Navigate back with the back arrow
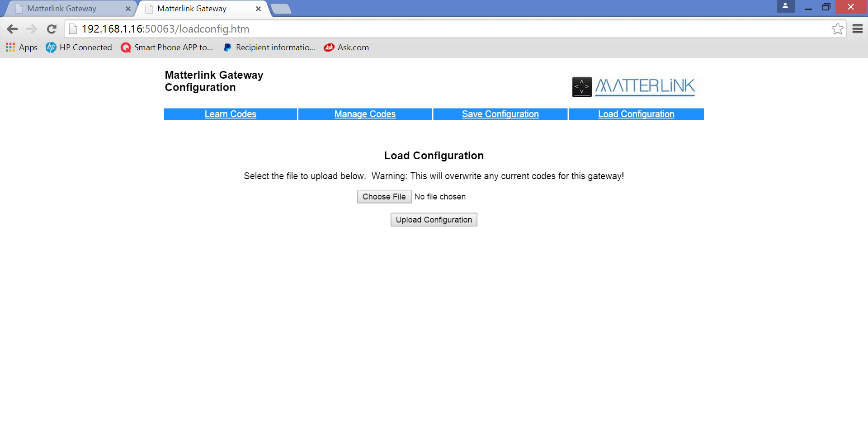This screenshot has height=426, width=868. click(x=12, y=28)
